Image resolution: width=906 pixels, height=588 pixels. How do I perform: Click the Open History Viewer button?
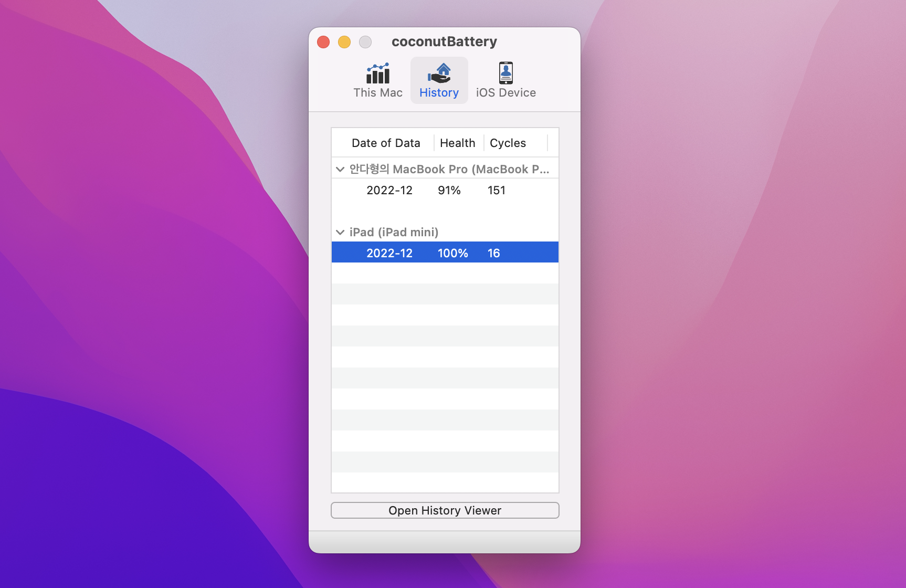point(445,510)
